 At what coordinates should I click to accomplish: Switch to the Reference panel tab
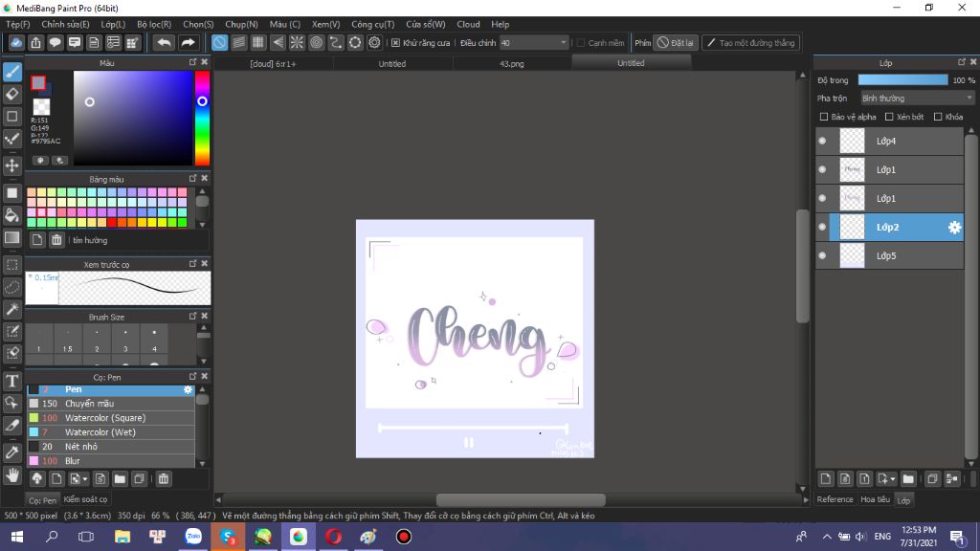tap(835, 499)
